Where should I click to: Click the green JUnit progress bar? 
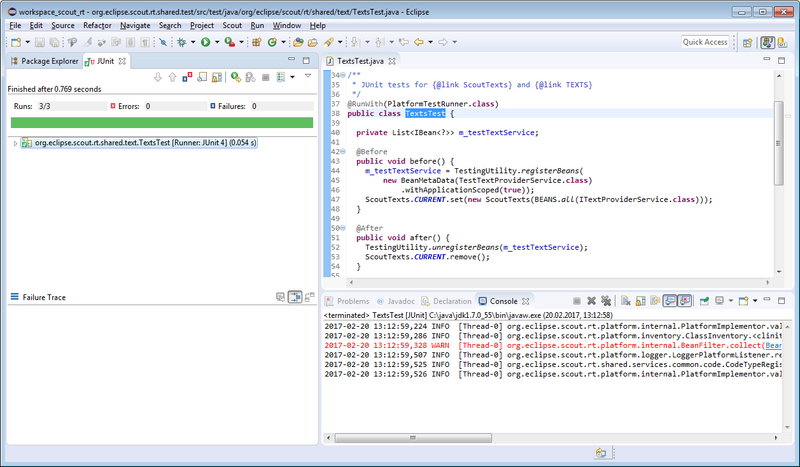162,122
